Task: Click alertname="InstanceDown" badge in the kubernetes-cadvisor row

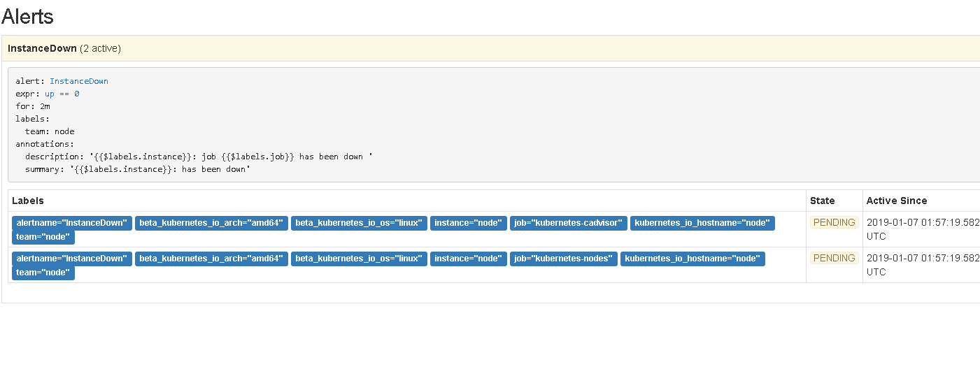Action: coord(71,223)
